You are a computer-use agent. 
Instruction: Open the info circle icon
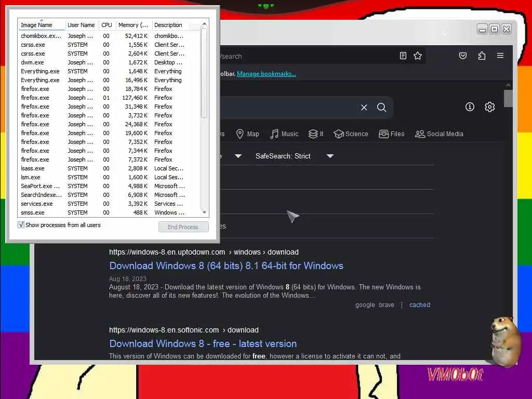click(x=470, y=107)
